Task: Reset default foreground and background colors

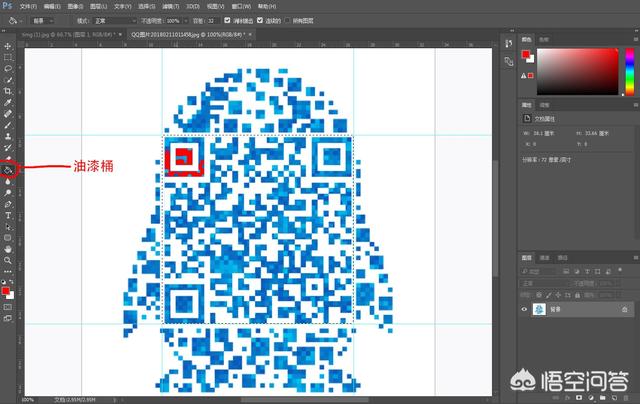Action: pos(4,282)
